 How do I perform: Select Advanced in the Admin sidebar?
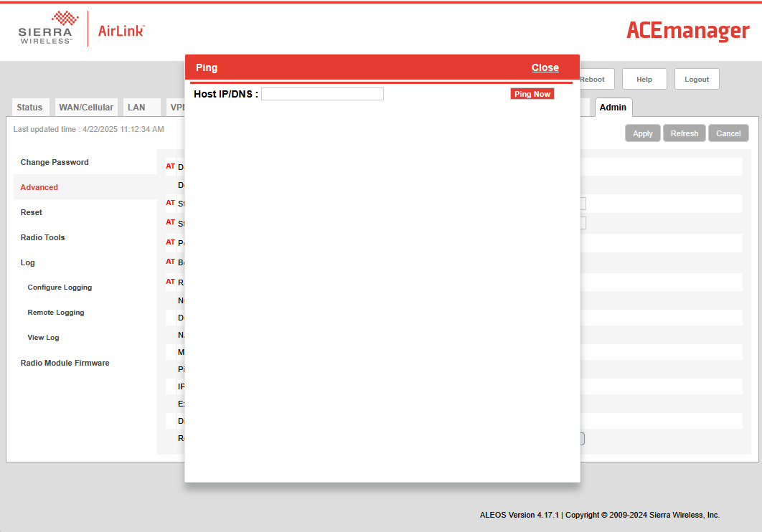click(x=39, y=187)
